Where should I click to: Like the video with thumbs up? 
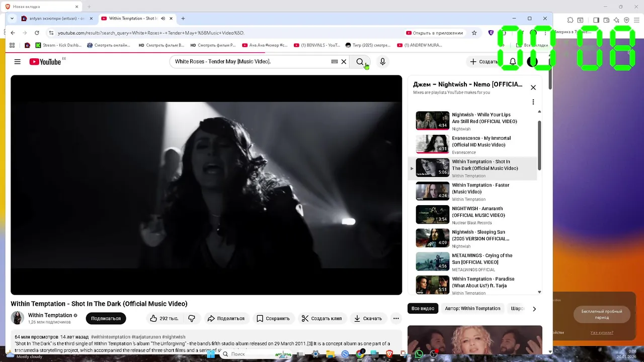[x=164, y=318]
